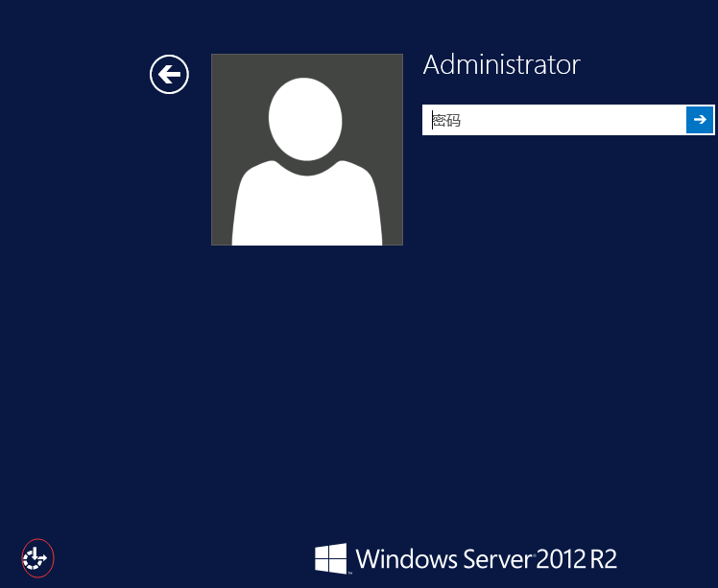Viewport: 718px width, 588px height.
Task: Click the 密码 placeholder text
Action: point(447,121)
